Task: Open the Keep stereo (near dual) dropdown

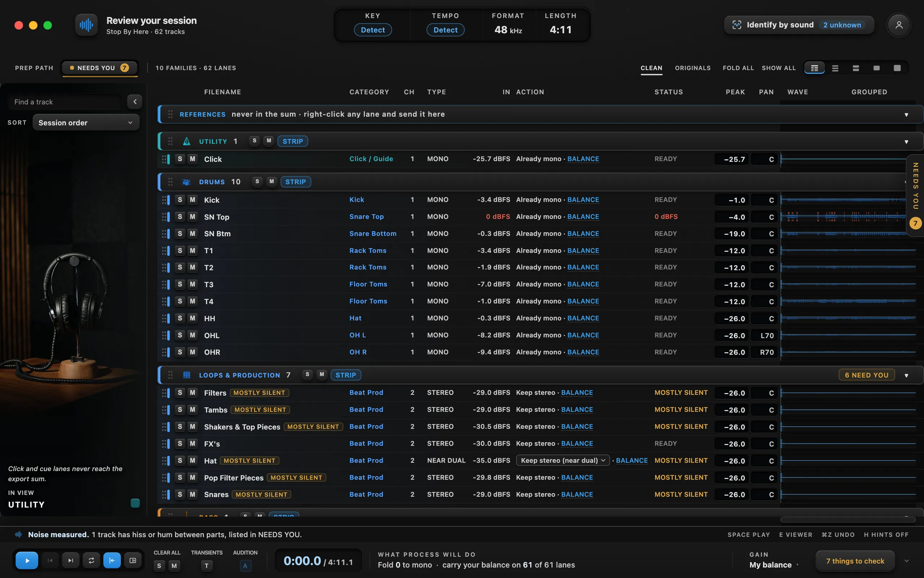Action: [x=563, y=461]
